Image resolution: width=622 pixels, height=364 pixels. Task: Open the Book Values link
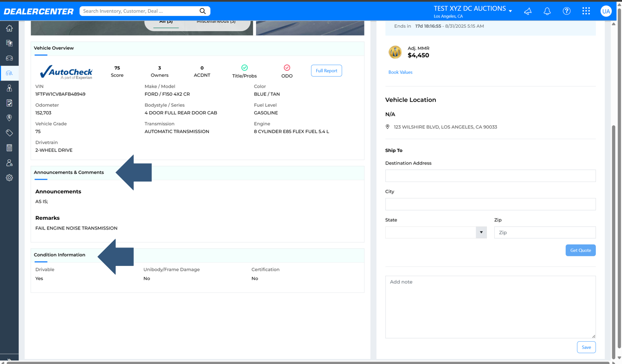tap(400, 72)
